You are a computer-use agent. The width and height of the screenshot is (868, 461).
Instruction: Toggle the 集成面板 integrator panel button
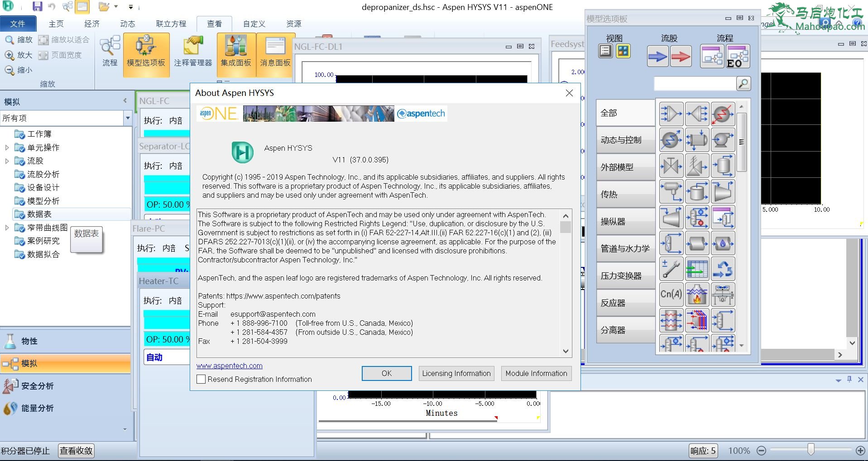(x=236, y=54)
